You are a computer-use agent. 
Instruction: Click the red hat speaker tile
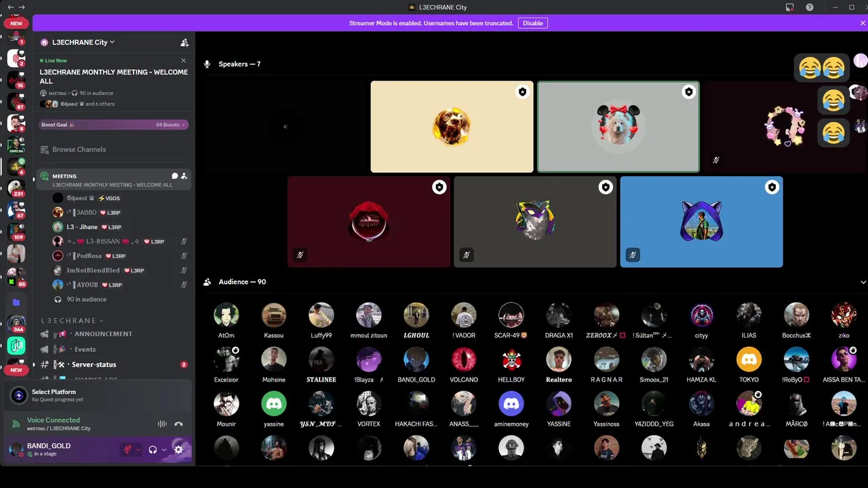(369, 222)
